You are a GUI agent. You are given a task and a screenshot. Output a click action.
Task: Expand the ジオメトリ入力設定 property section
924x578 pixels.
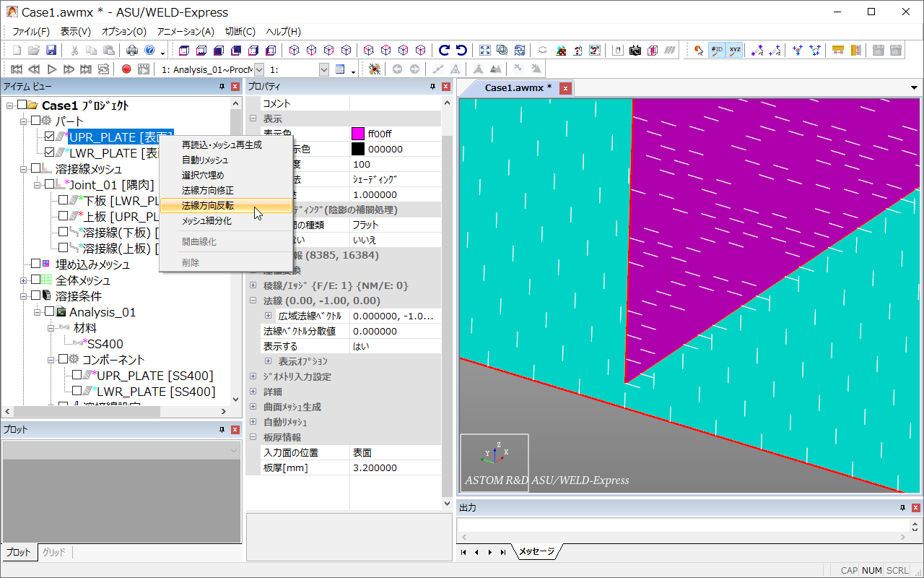point(253,376)
